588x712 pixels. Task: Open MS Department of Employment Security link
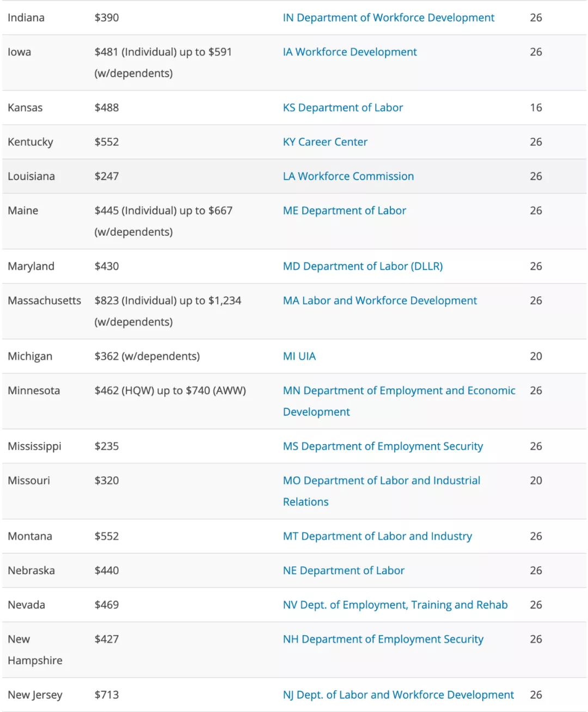point(383,446)
